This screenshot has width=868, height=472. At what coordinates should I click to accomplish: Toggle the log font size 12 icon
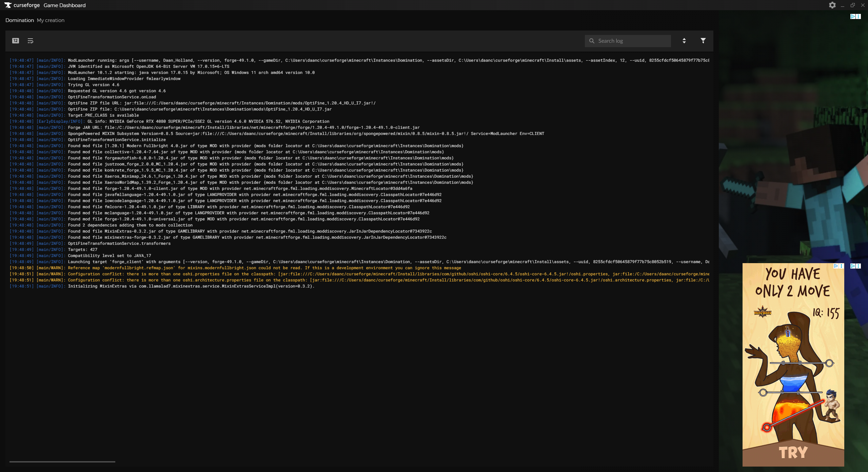click(16, 41)
